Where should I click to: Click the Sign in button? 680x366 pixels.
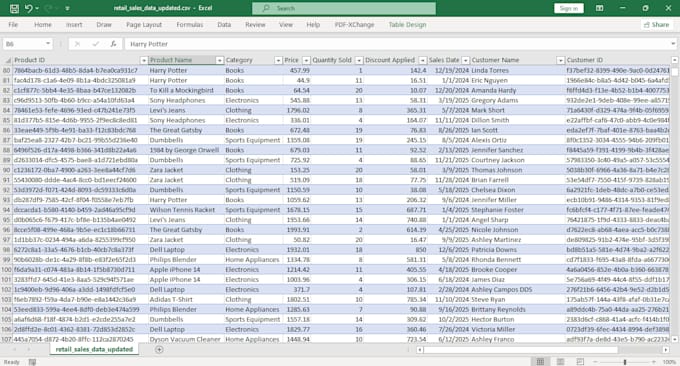click(x=569, y=8)
